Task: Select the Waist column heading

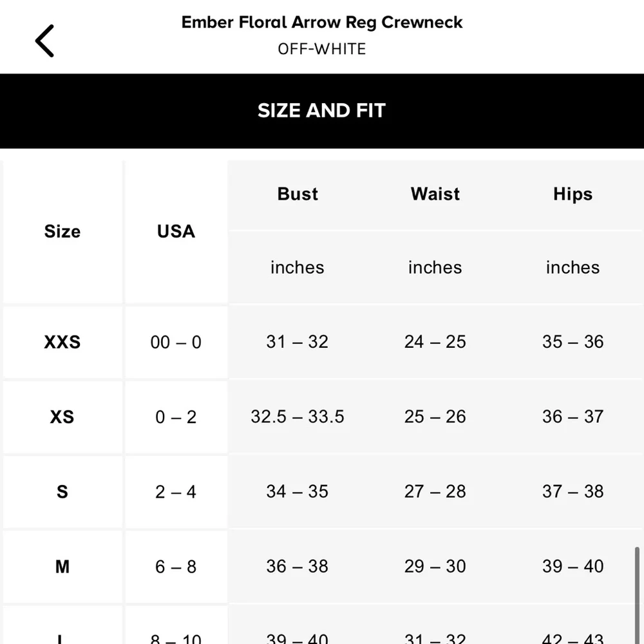Action: click(435, 194)
